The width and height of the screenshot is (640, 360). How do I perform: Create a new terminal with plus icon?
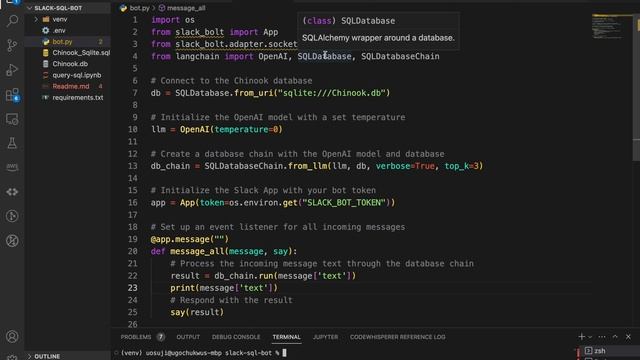pos(582,337)
